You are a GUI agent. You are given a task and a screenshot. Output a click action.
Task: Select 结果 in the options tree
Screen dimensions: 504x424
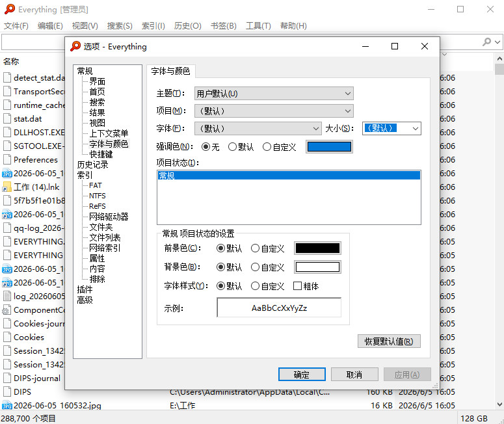(x=97, y=113)
